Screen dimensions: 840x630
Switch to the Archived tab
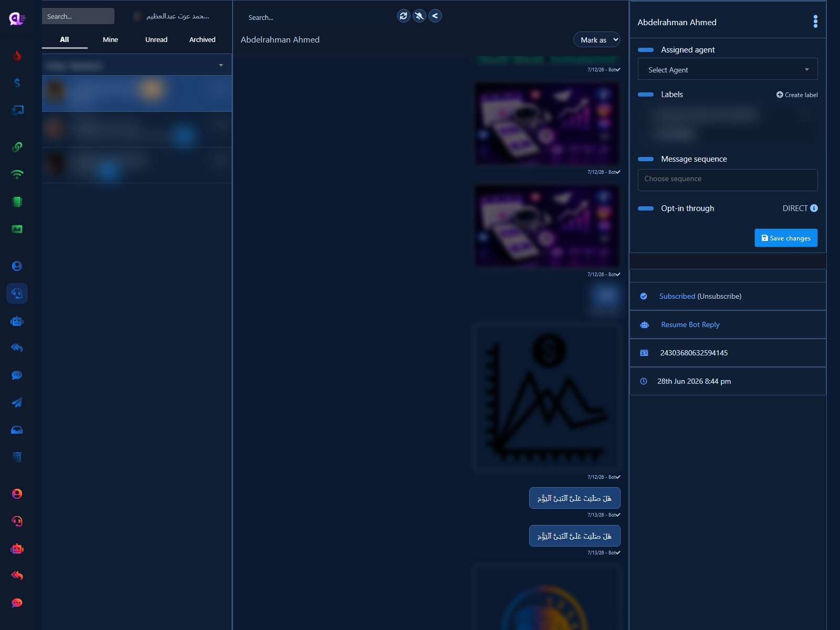[202, 40]
